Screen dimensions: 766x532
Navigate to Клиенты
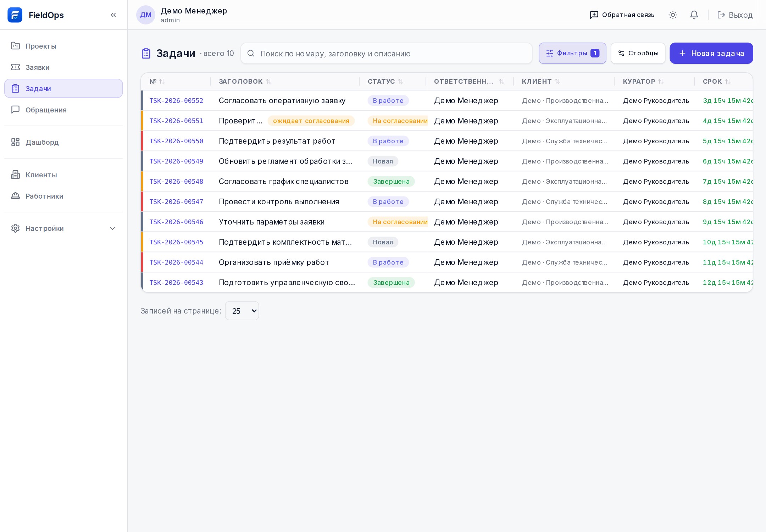[63, 175]
